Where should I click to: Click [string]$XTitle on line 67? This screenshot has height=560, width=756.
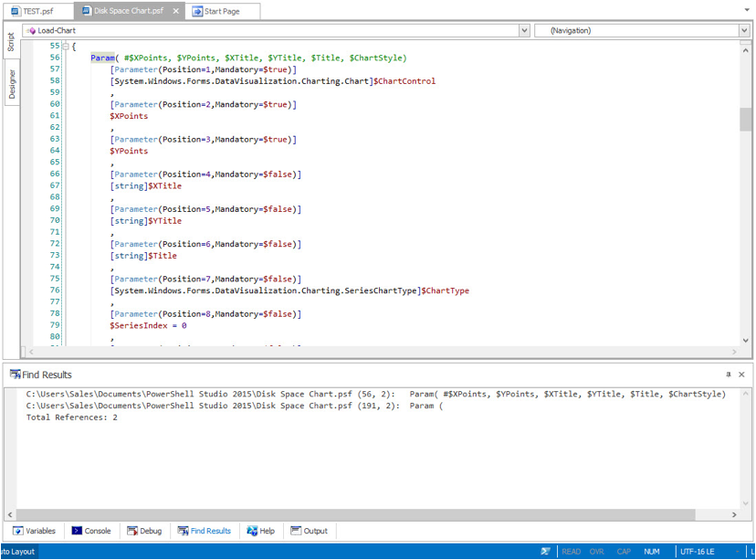[145, 186]
